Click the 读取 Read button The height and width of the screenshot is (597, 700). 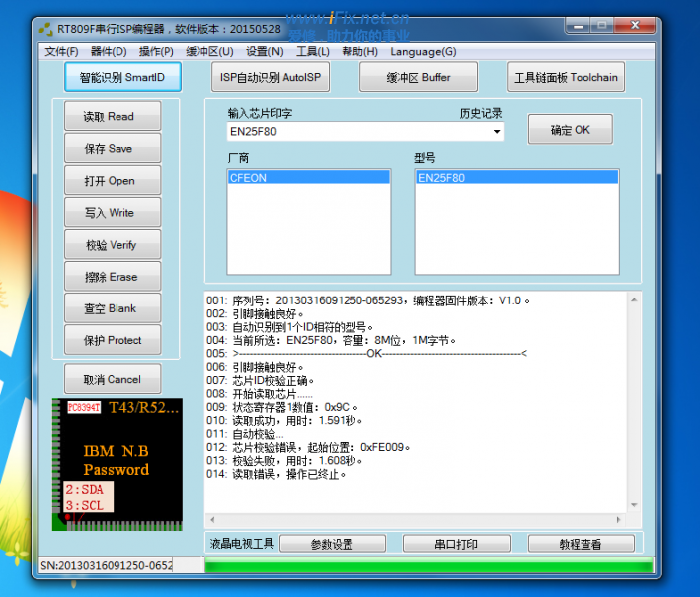(x=113, y=116)
